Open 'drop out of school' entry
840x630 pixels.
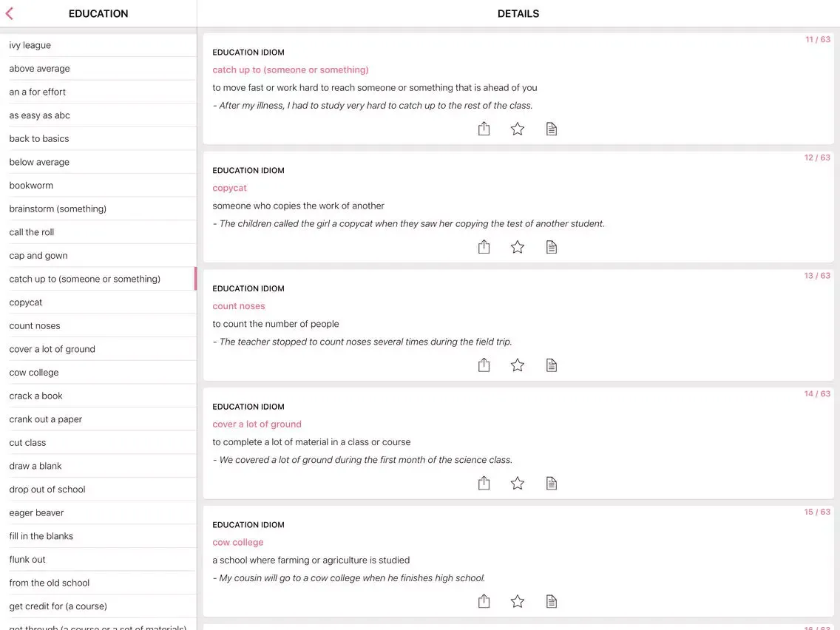(98, 490)
